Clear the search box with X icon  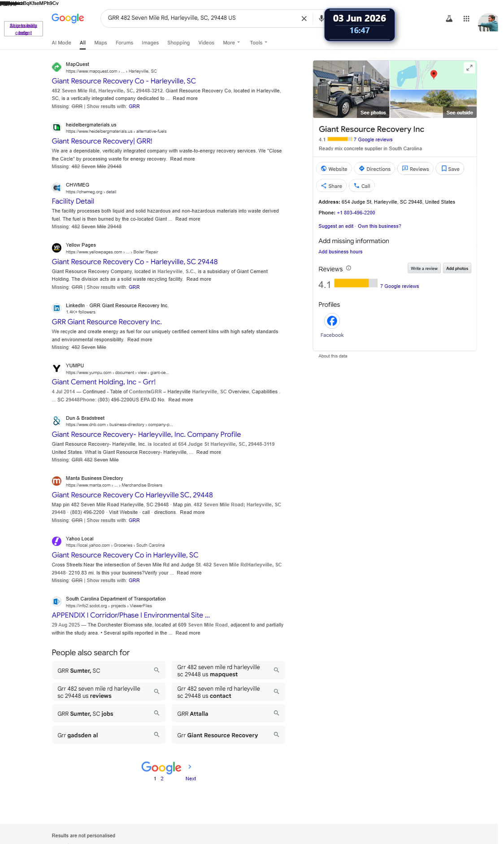point(304,18)
